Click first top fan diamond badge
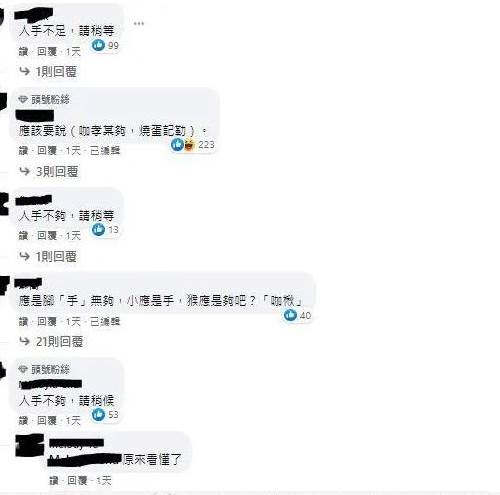The width and height of the screenshot is (500, 495). 23,99
